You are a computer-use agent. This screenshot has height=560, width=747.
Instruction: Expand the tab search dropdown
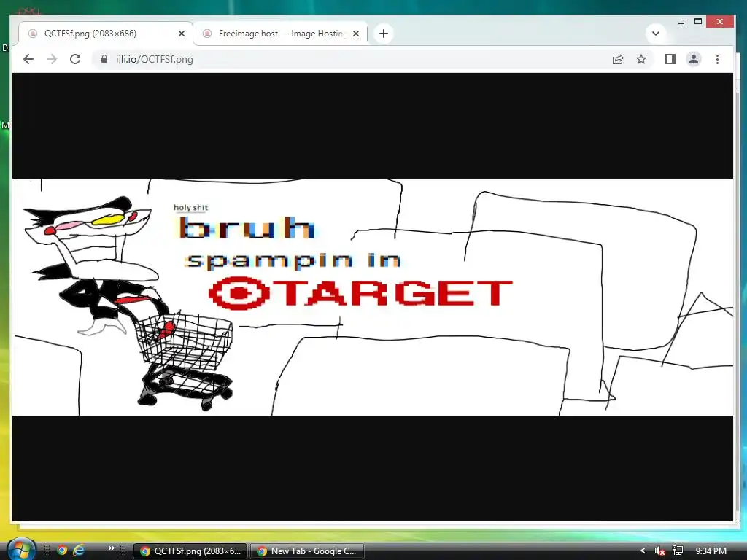(x=656, y=34)
